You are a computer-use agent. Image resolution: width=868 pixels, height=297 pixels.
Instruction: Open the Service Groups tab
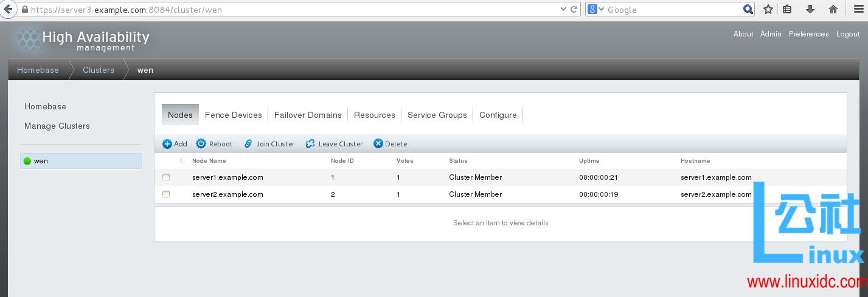437,115
